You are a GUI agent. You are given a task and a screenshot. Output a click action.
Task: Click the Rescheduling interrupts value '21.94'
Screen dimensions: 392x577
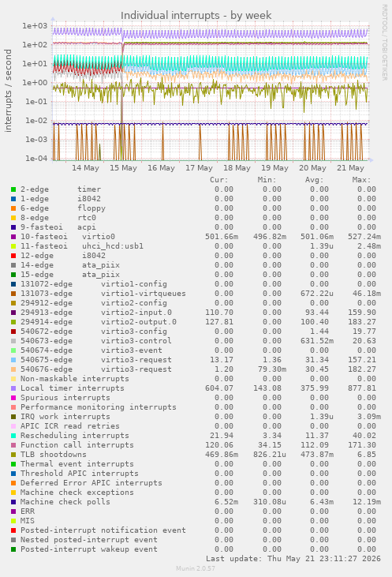222,436
